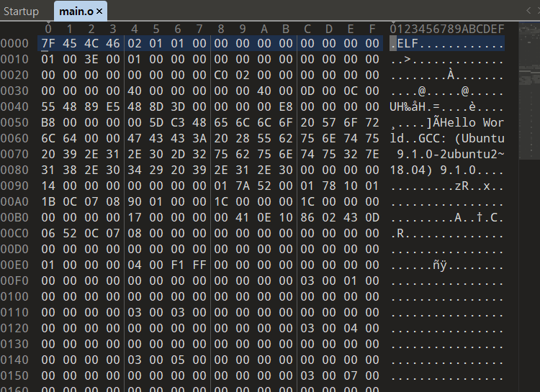Image resolution: width=540 pixels, height=392 pixels.
Task: Click row address 00F0
Action: [x=14, y=281]
